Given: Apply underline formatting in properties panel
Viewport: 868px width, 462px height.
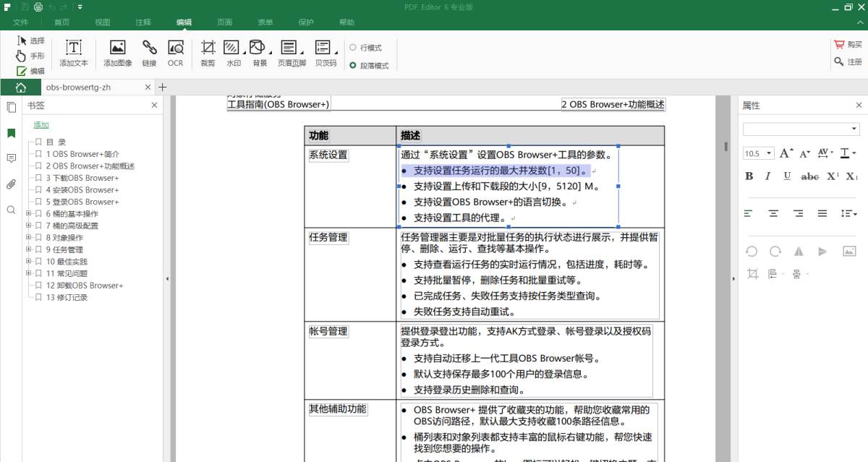Looking at the screenshot, I should (788, 176).
